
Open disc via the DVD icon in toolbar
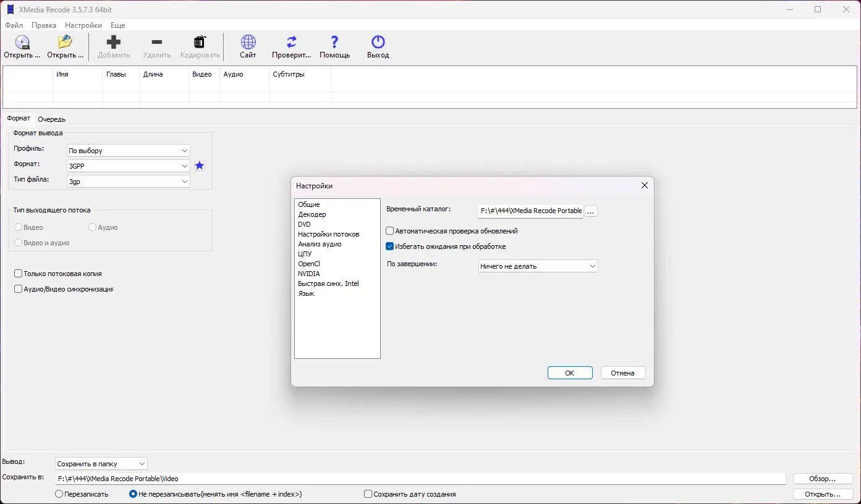click(x=22, y=43)
